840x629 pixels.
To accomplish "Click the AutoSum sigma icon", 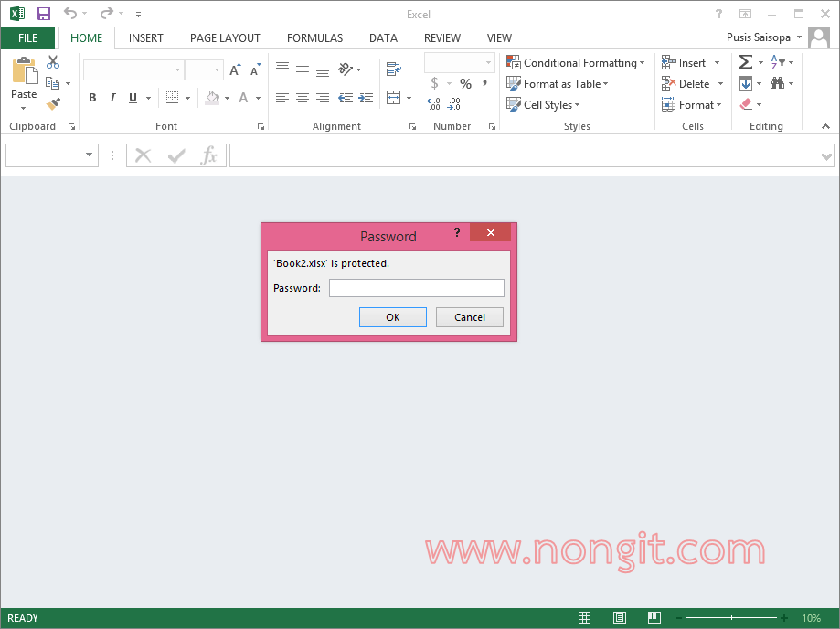I will pyautogui.click(x=745, y=62).
